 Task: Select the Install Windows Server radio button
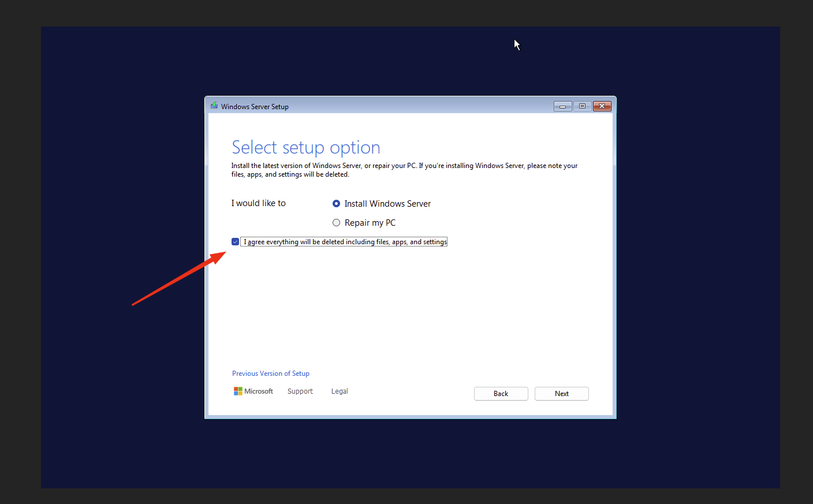(336, 203)
